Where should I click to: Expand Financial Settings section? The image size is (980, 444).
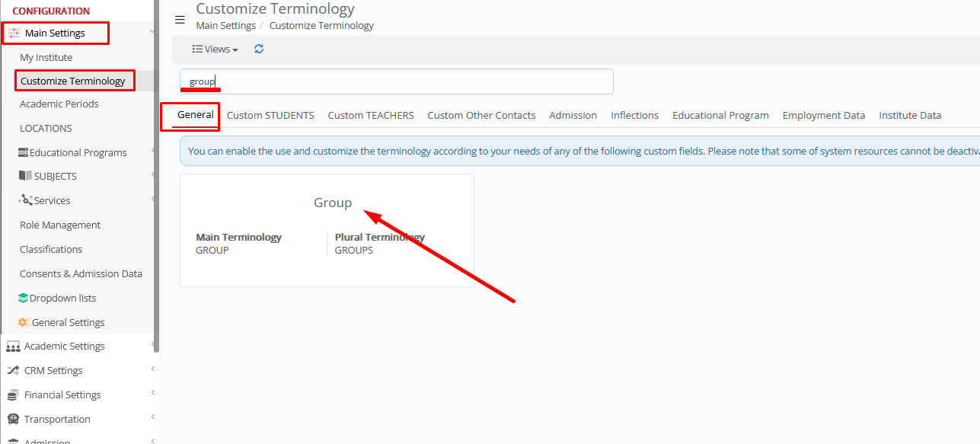[x=62, y=394]
